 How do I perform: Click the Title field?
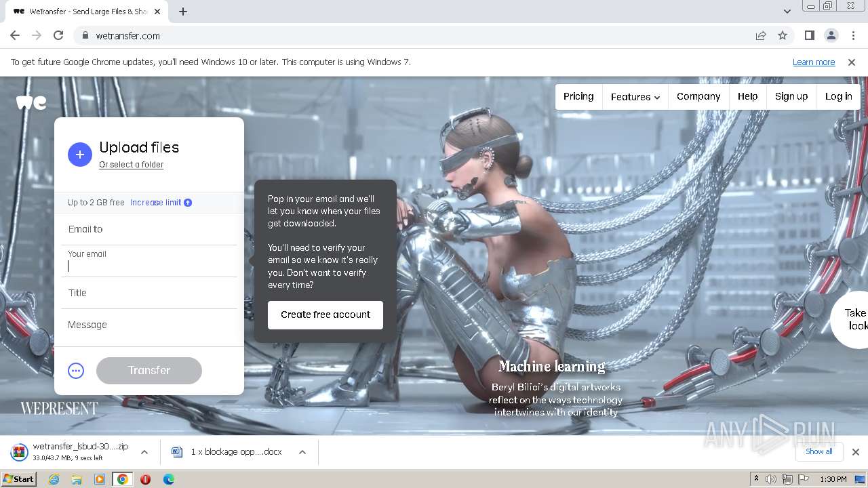coord(149,293)
